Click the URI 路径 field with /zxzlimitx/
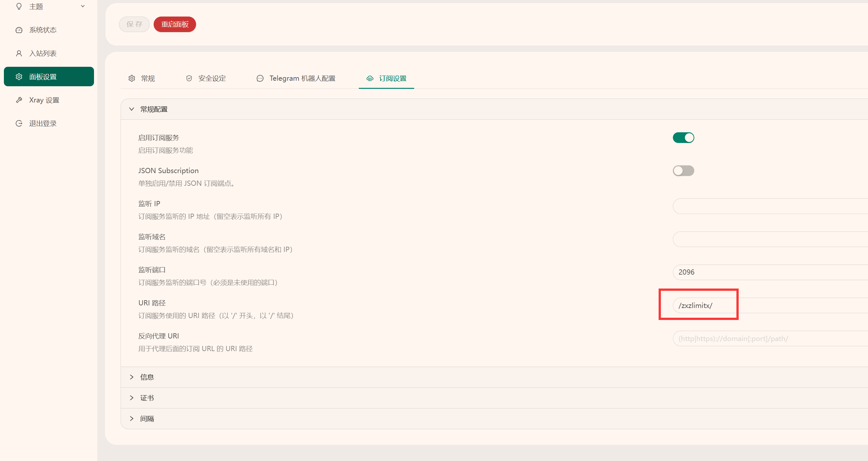 point(770,305)
